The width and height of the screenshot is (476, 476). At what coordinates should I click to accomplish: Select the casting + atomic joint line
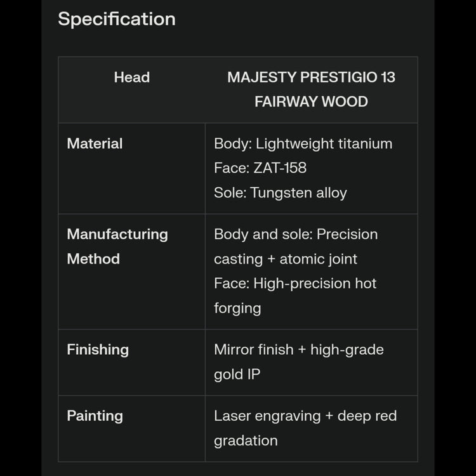[286, 259]
